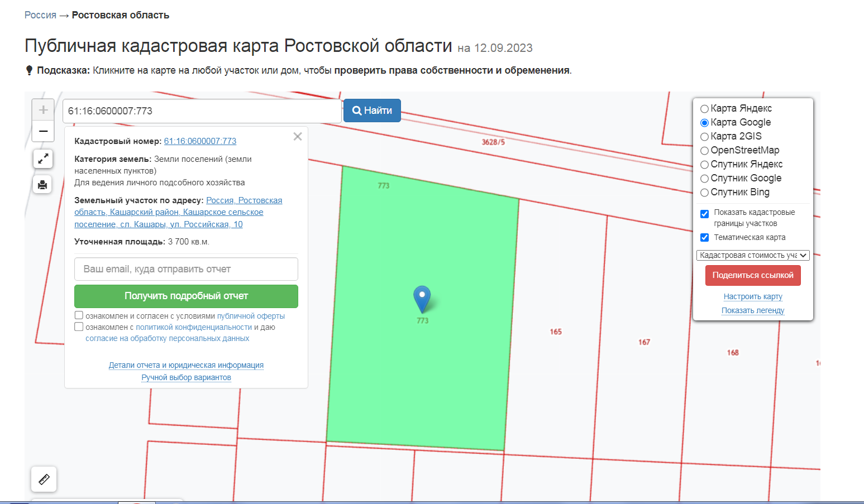Select Карта Яндекс map layer
This screenshot has width=864, height=504.
pyautogui.click(x=705, y=109)
